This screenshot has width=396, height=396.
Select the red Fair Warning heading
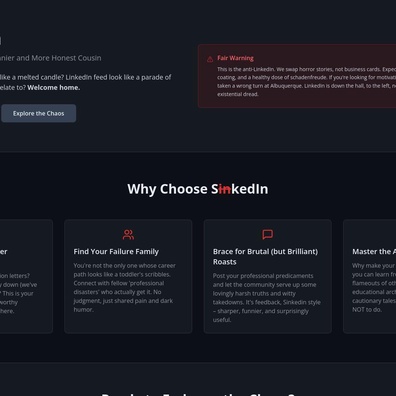[x=235, y=58]
